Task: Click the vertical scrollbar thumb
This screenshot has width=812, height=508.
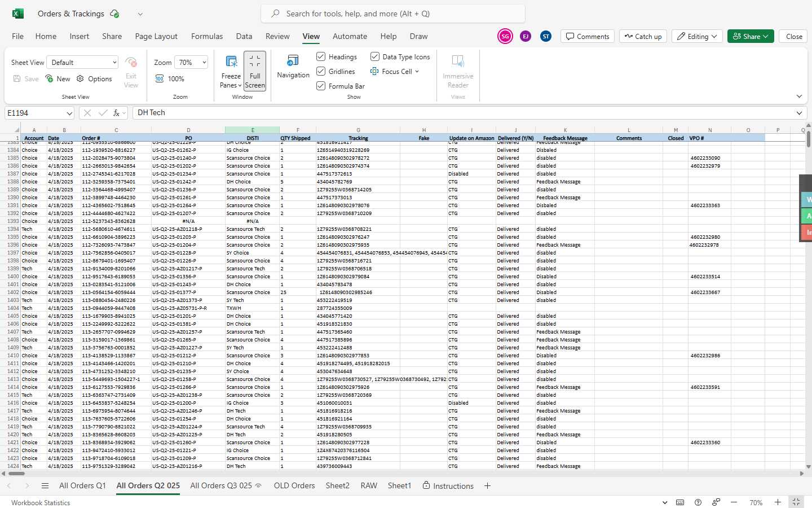Action: click(x=808, y=139)
